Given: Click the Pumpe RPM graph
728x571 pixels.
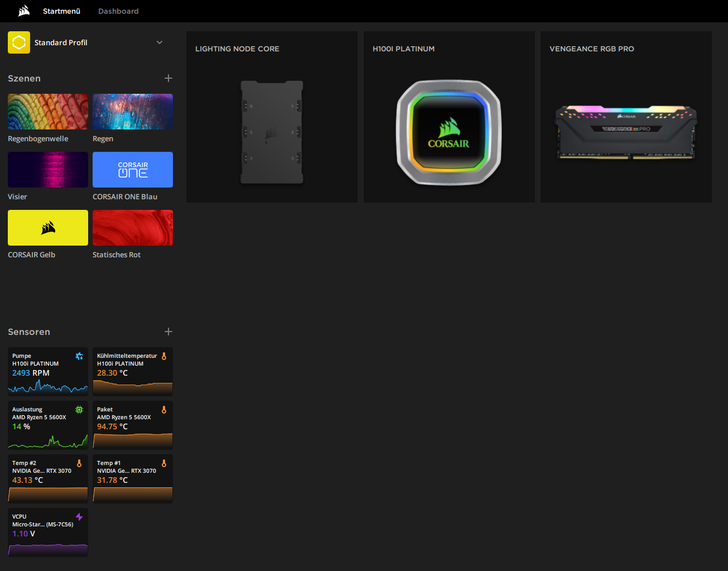Looking at the screenshot, I should coord(48,386).
